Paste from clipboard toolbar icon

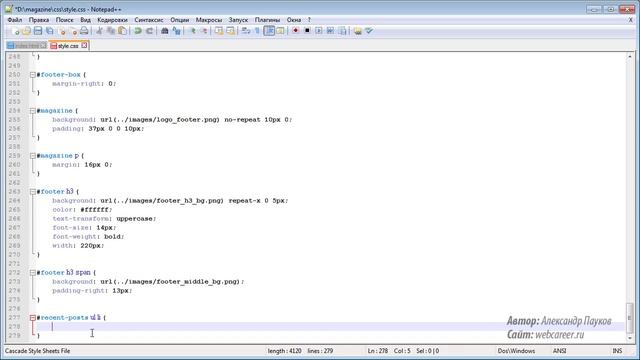[x=122, y=31]
